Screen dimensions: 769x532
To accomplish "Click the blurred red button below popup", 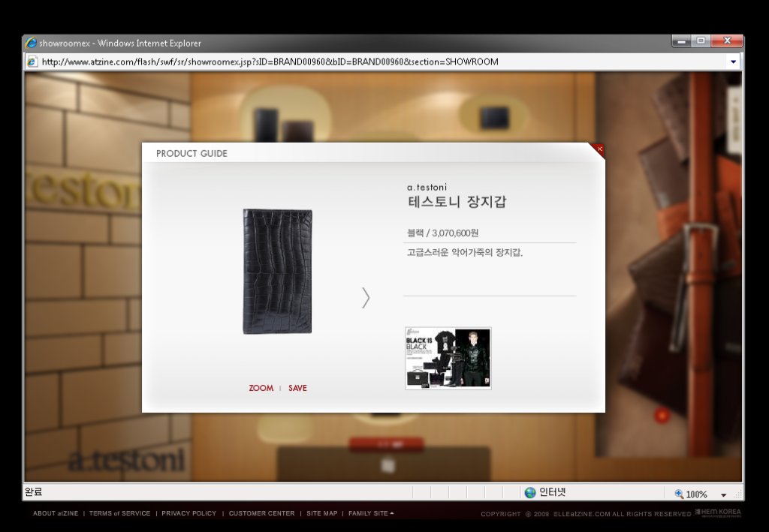I will pyautogui.click(x=387, y=444).
